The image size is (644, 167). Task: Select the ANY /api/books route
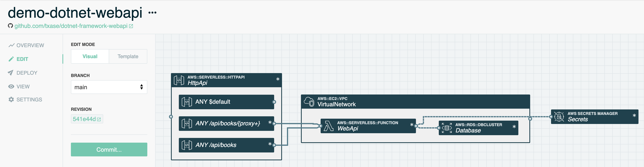[x=226, y=145]
